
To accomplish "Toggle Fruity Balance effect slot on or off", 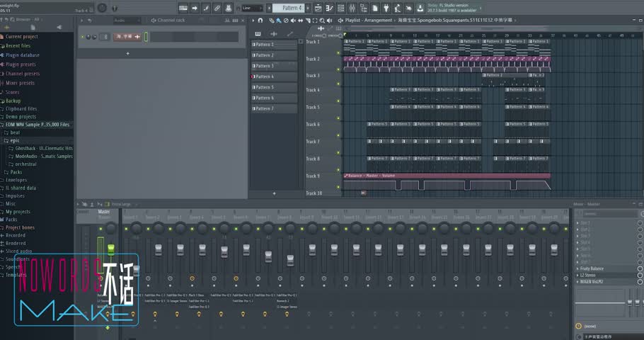I will click(640, 269).
